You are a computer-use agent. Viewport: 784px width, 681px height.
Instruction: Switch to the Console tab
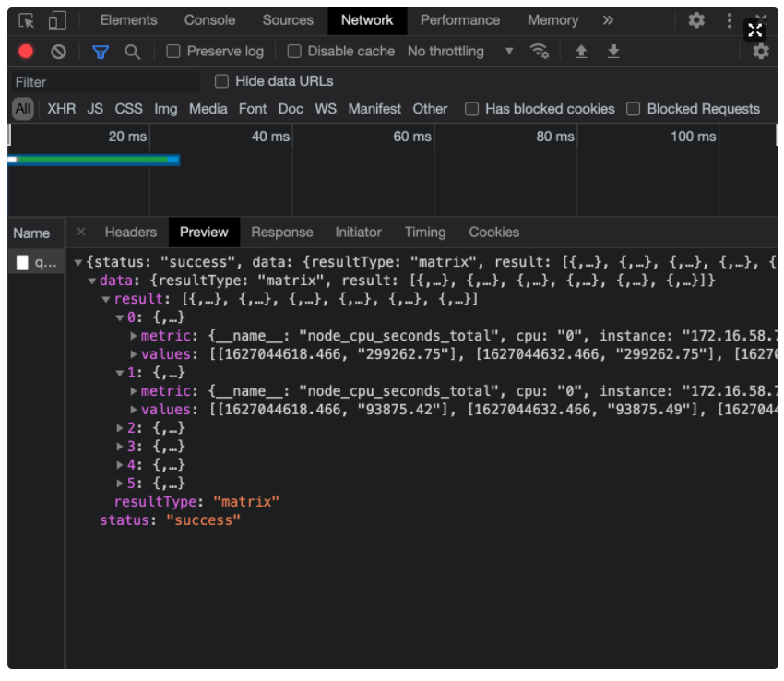tap(209, 20)
